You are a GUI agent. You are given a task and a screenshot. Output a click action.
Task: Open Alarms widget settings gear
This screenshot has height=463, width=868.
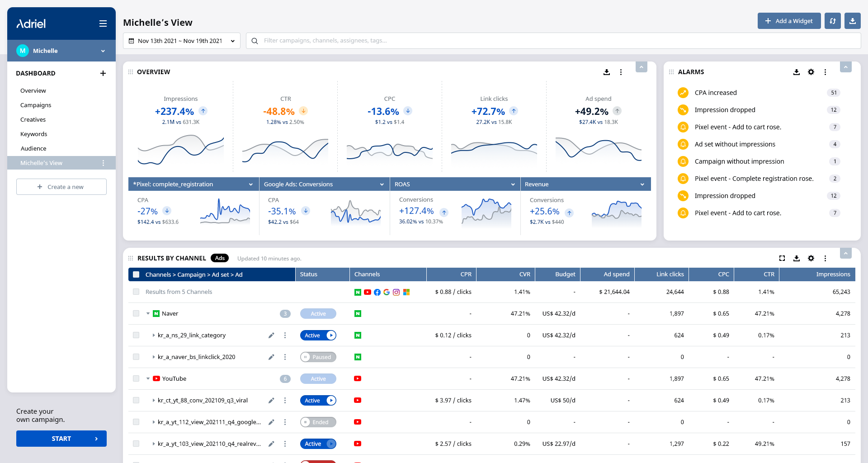(x=811, y=72)
